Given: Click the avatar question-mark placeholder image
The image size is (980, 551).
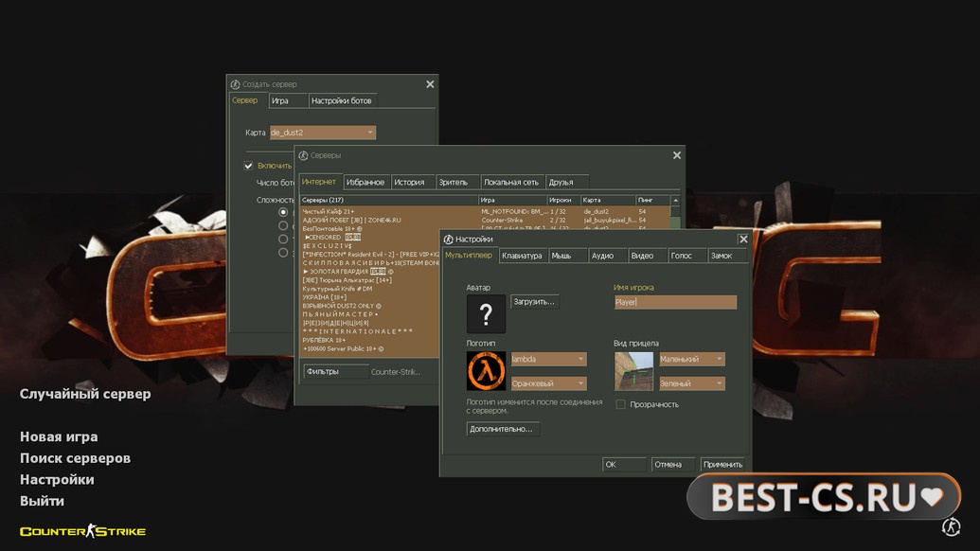Looking at the screenshot, I should 486,313.
